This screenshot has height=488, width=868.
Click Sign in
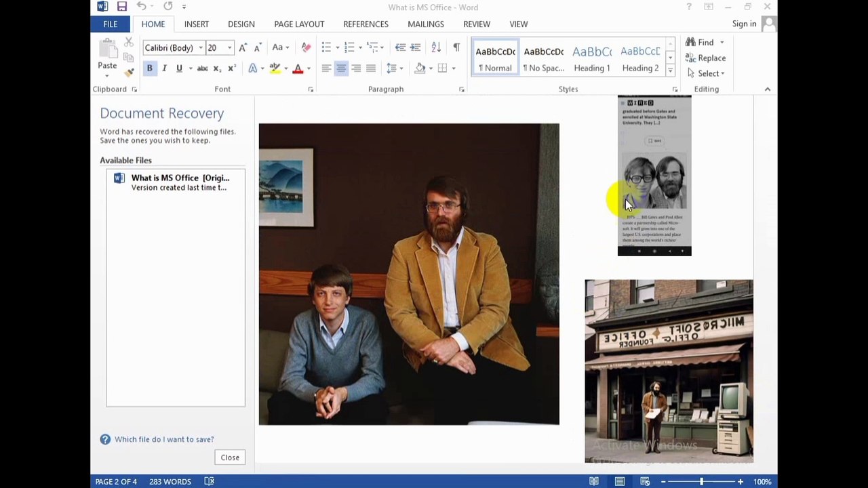tap(744, 24)
